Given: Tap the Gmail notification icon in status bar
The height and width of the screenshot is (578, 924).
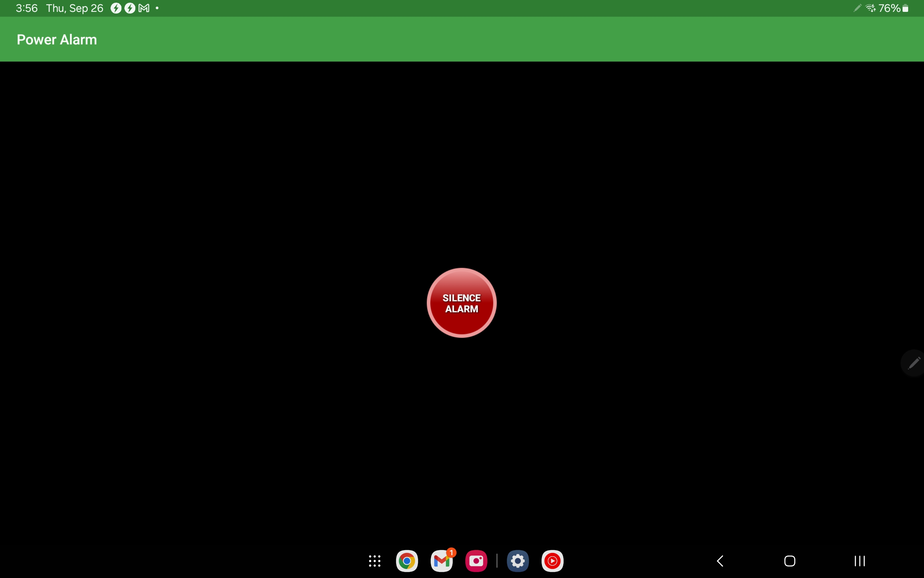Looking at the screenshot, I should (x=144, y=8).
